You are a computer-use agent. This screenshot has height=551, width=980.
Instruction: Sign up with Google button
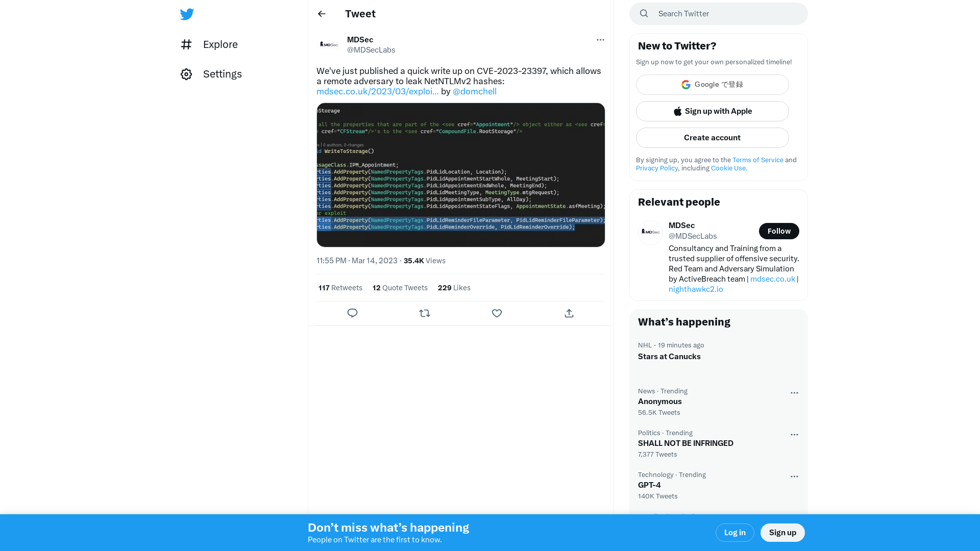[x=713, y=85]
